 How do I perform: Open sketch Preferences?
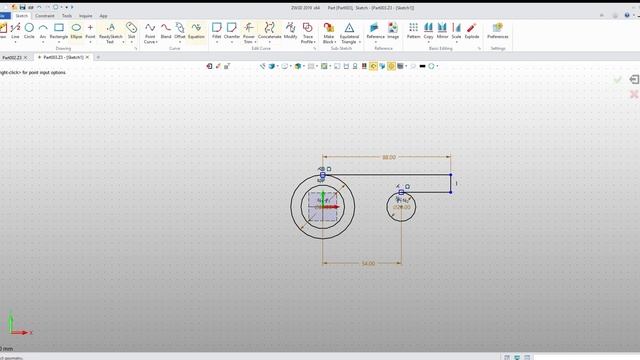click(498, 31)
